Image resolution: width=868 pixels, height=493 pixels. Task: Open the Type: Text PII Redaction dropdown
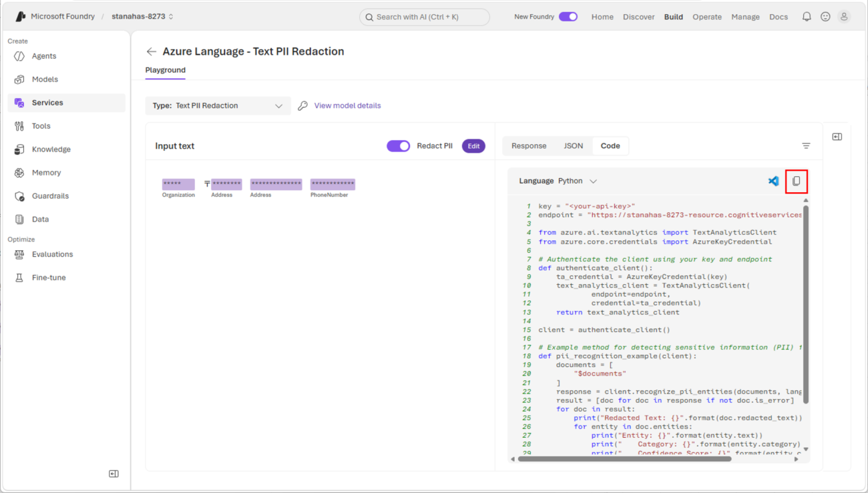pyautogui.click(x=218, y=105)
